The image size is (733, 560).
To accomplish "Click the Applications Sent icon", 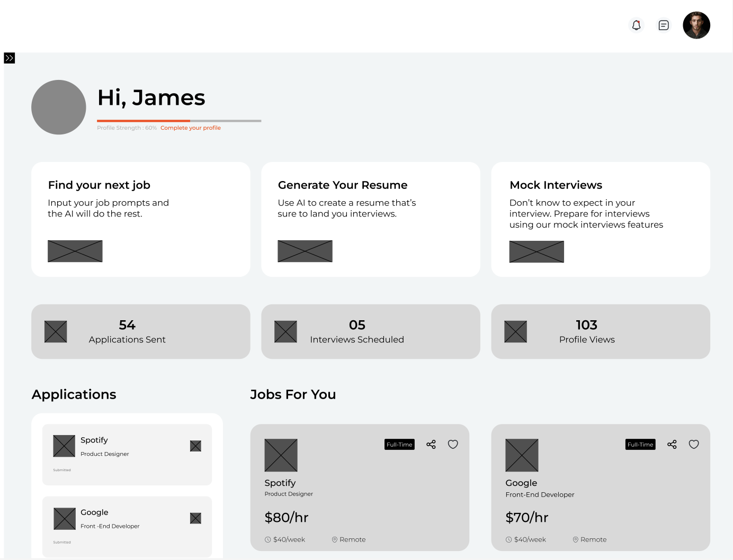I will 56,331.
